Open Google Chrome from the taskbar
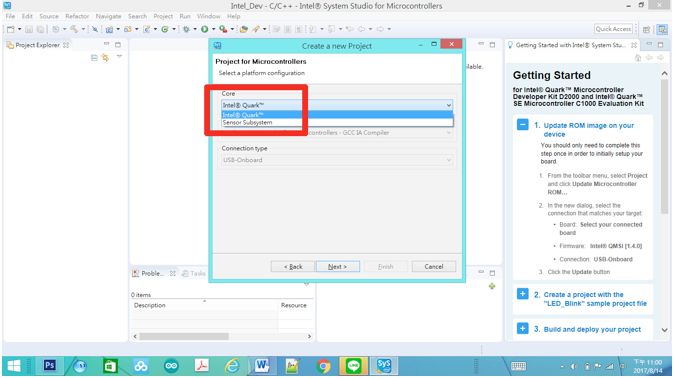The image size is (674, 378). [x=323, y=366]
